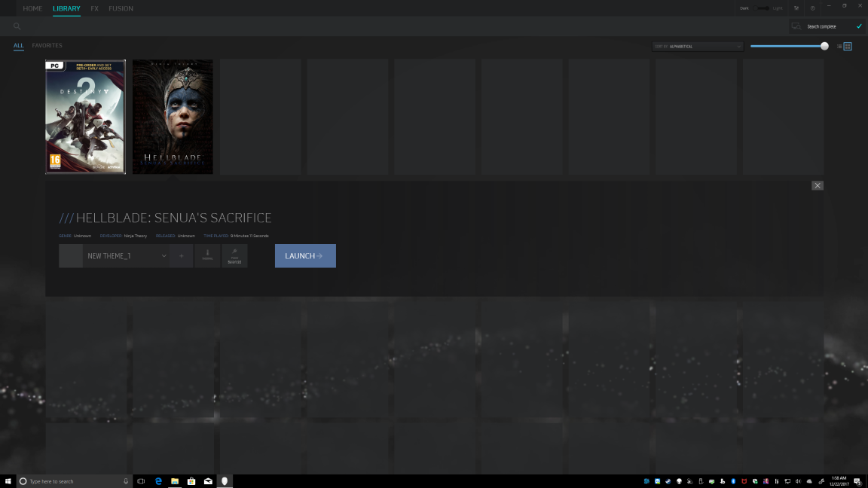Open the SORT BY Alphabetical dropdown
This screenshot has height=488, width=868.
[697, 46]
